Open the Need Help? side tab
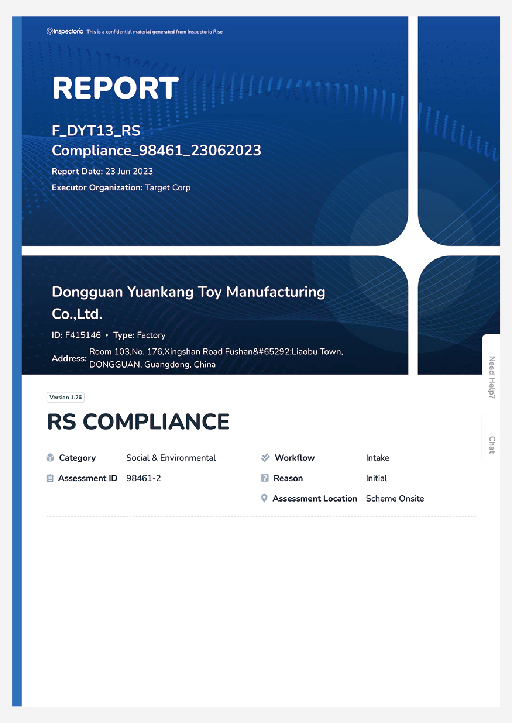 point(492,377)
